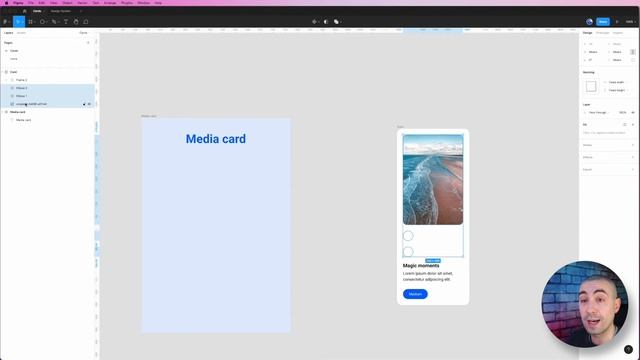640x360 pixels.
Task: Open the Apple menu
Action: click(6, 3)
